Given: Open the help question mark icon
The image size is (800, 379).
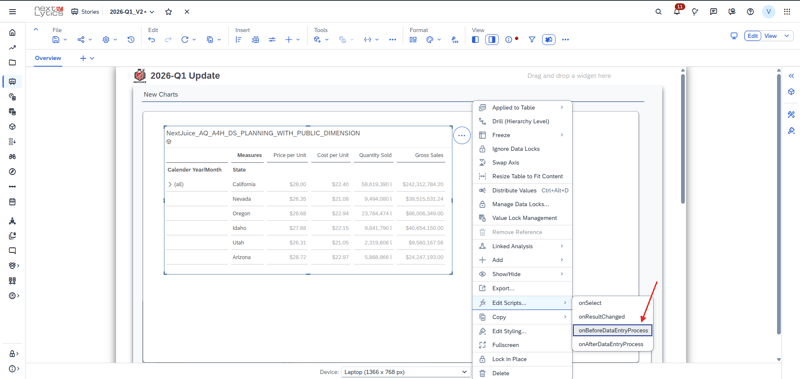Looking at the screenshot, I should [750, 12].
